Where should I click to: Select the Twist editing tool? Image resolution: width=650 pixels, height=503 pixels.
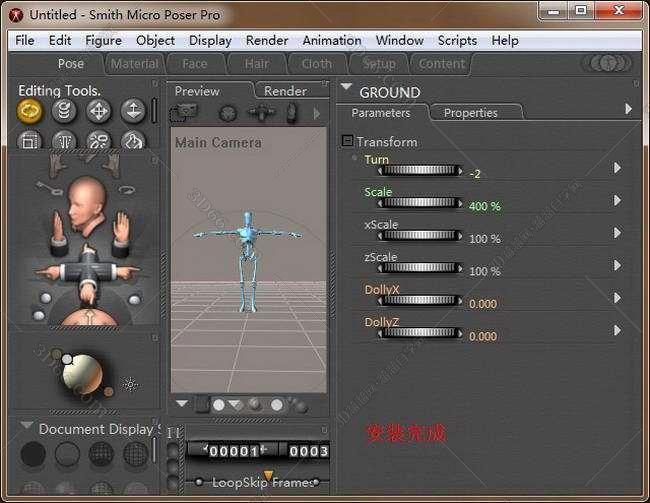(x=64, y=111)
